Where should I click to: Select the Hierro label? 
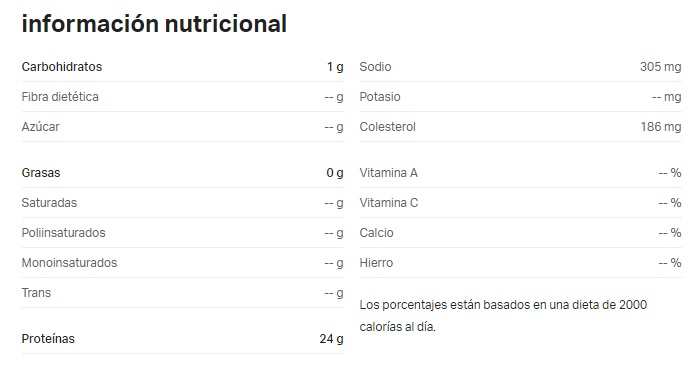coord(376,263)
